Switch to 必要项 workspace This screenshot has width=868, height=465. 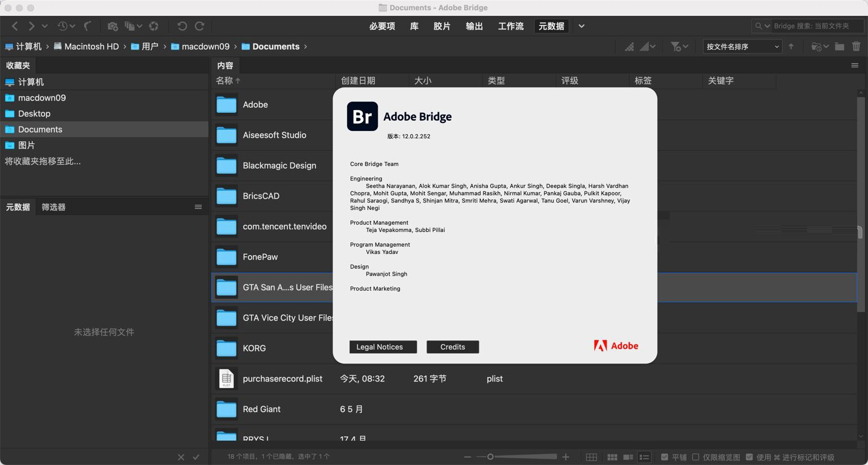tap(382, 26)
